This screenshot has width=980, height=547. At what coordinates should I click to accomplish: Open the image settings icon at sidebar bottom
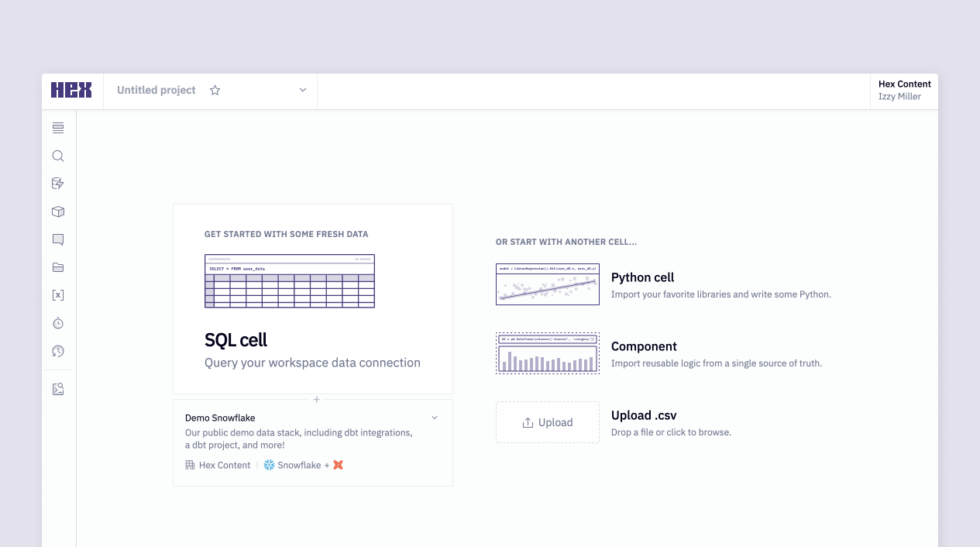[58, 389]
